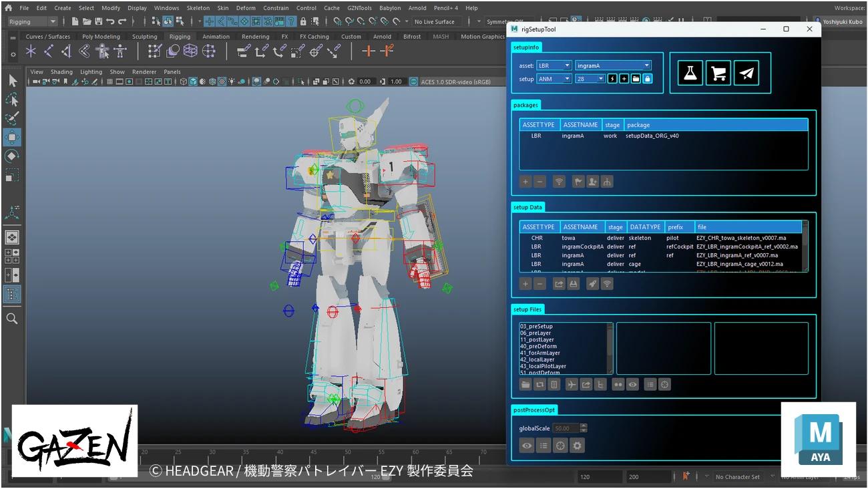
Task: Switch to the Animation shelf tab
Action: coord(216,37)
